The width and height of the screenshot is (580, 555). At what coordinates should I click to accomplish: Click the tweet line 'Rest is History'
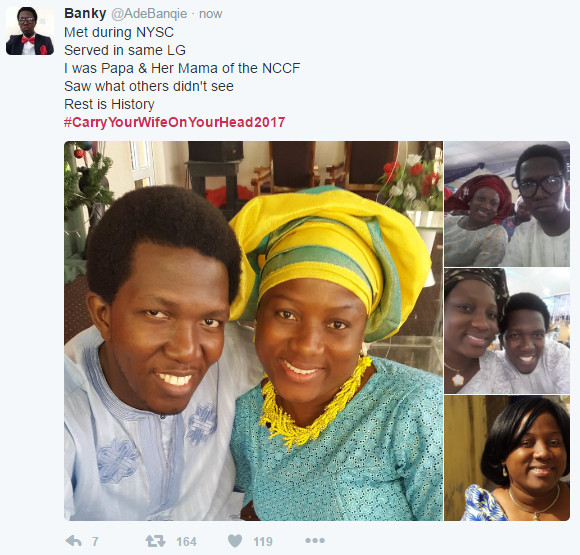click(x=109, y=104)
